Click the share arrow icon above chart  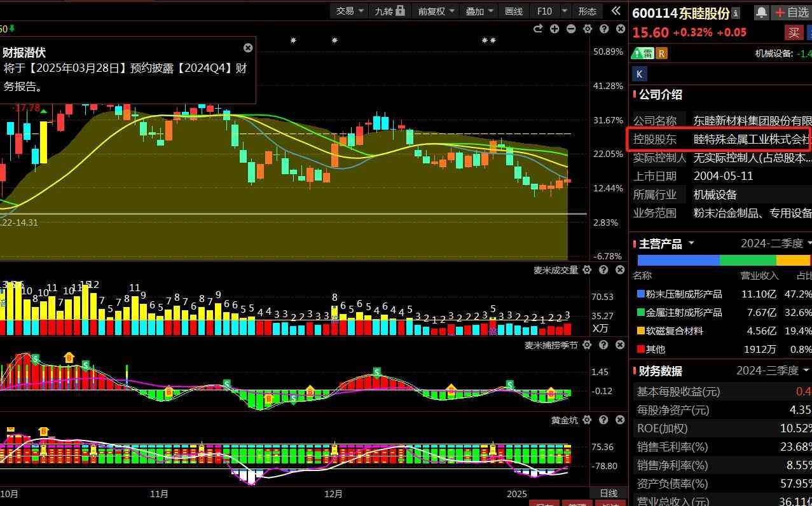tap(538, 29)
